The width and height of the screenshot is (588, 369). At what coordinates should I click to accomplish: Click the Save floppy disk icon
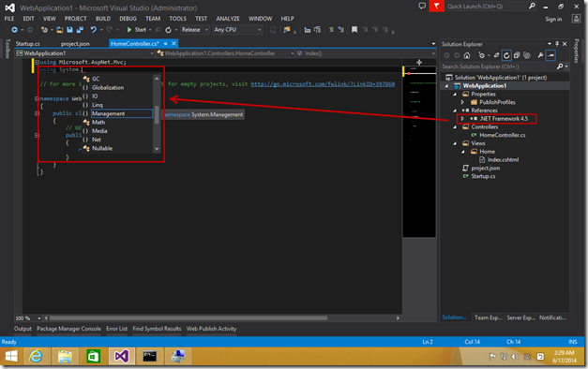(69, 30)
